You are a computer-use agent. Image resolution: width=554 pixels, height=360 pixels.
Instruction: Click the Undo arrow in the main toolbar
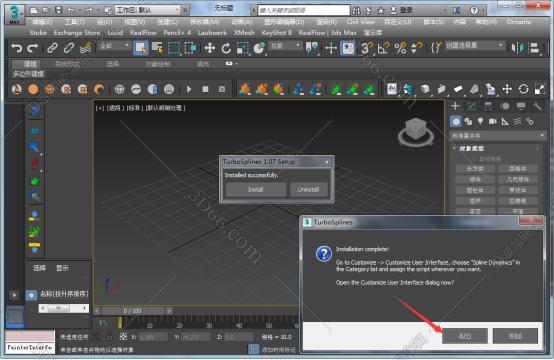[16, 48]
